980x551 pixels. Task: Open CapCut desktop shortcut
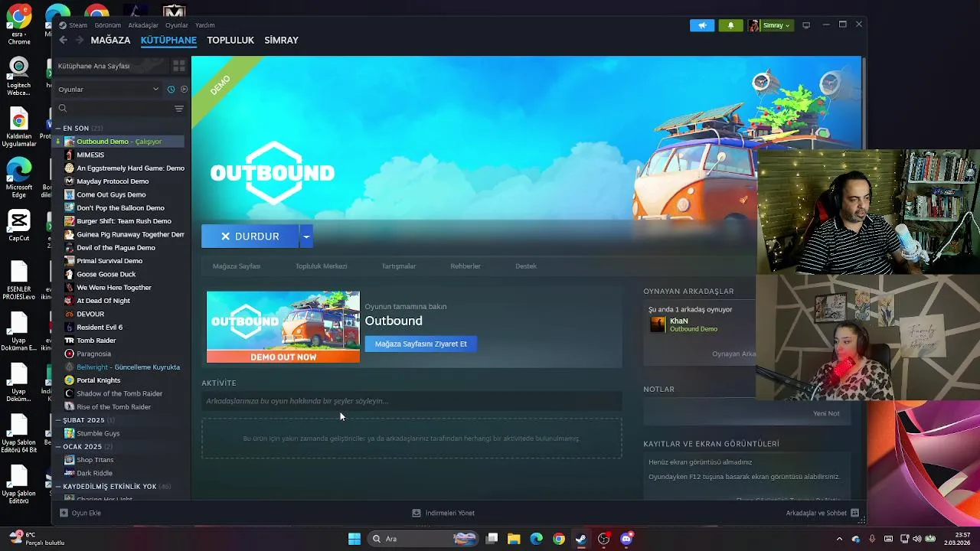pyautogui.click(x=19, y=225)
